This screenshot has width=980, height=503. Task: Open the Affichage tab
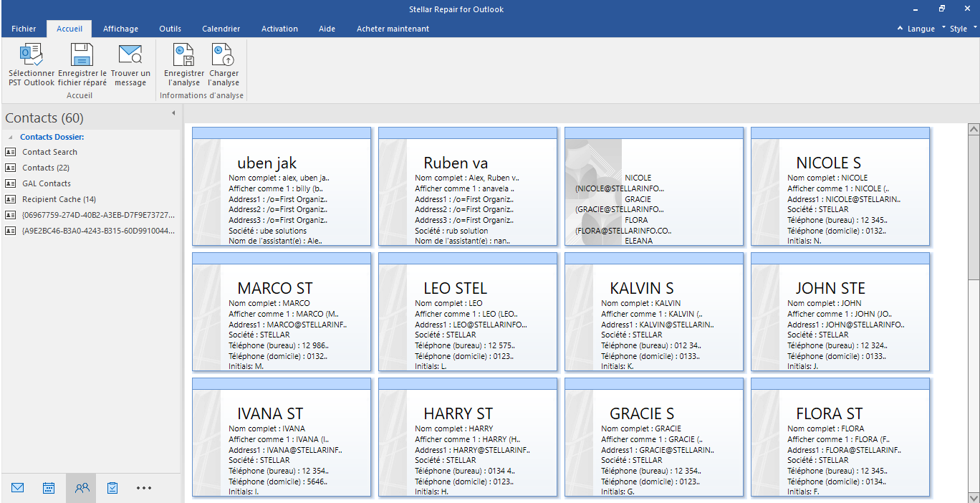[x=120, y=29]
